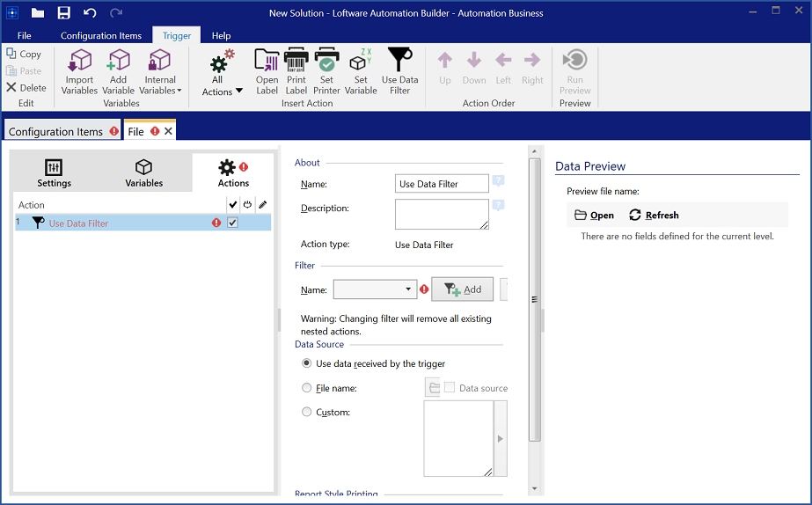The image size is (812, 505).
Task: Click the action Description text field
Action: coord(442,214)
